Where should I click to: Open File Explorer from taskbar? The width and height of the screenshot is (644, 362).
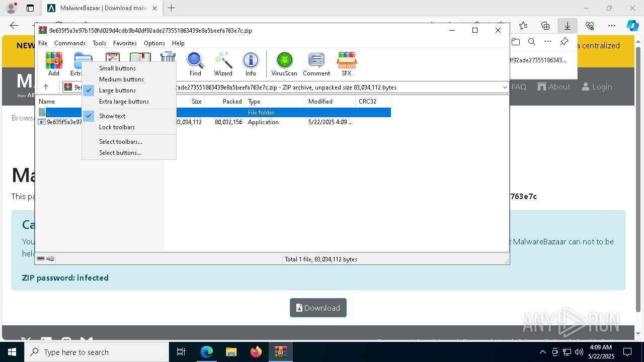[x=231, y=352]
